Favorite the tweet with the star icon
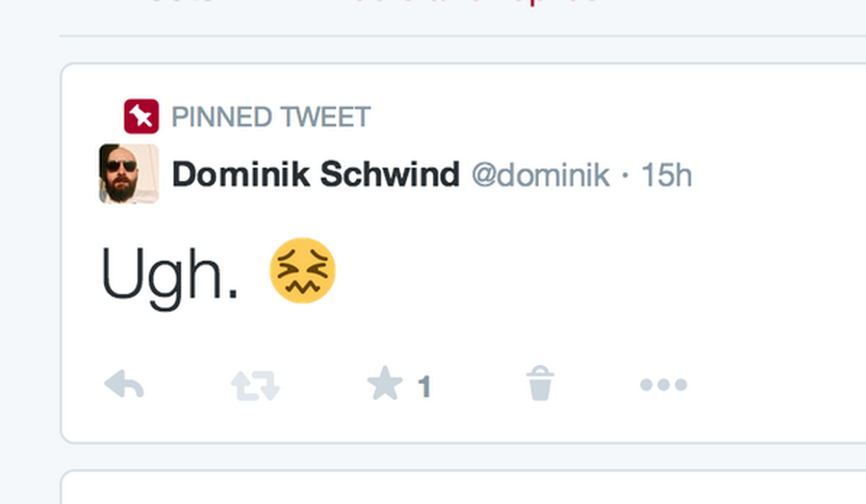This screenshot has width=866, height=504. 384,385
